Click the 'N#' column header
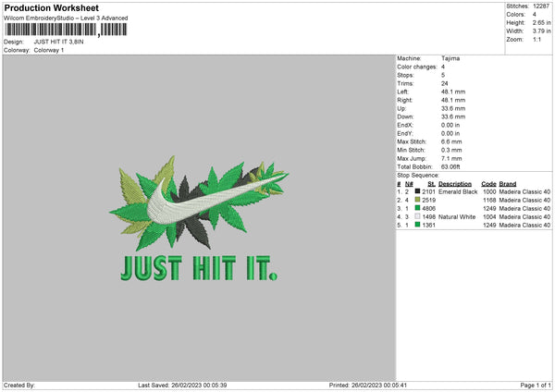555x392 pixels. point(409,184)
